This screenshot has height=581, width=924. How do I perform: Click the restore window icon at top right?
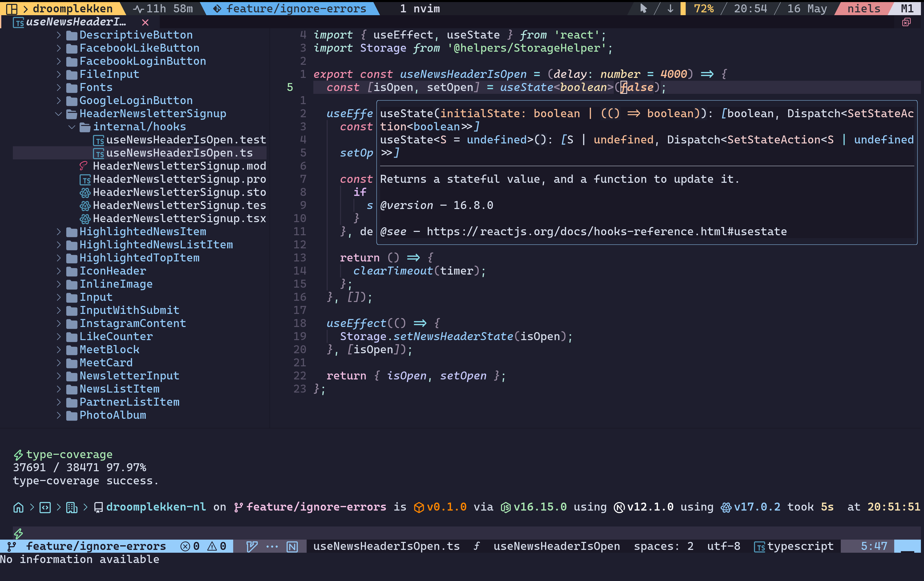pos(906,22)
